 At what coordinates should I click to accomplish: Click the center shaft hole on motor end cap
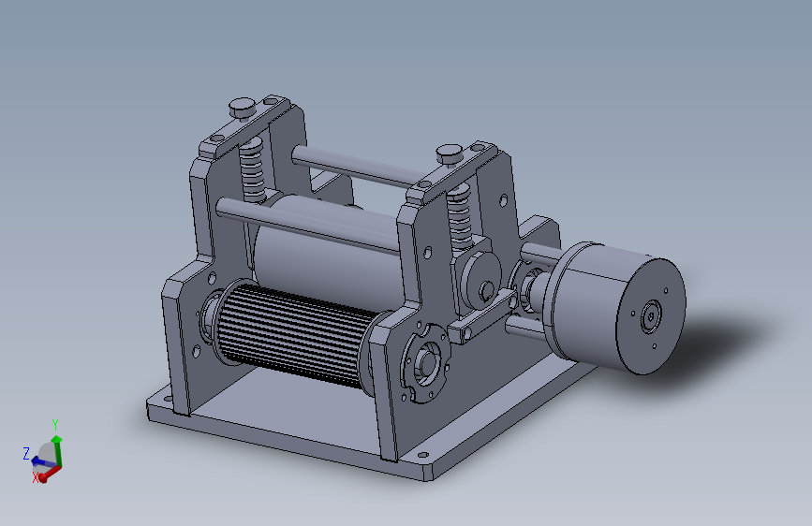tap(651, 315)
